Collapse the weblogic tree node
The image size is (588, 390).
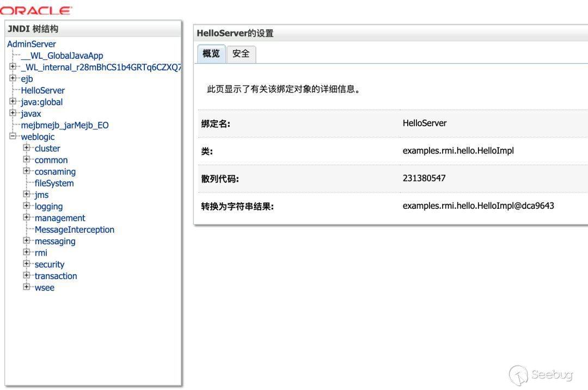coord(13,136)
